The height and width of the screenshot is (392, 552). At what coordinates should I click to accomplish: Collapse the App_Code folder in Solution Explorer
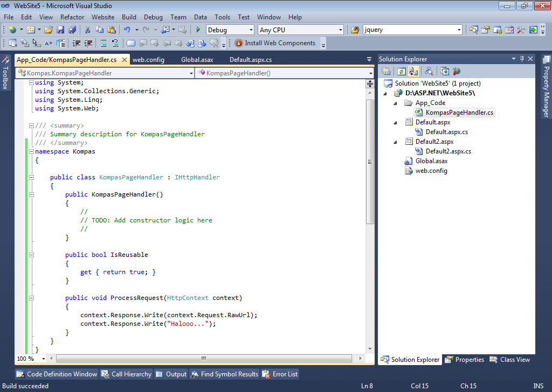pyautogui.click(x=395, y=103)
